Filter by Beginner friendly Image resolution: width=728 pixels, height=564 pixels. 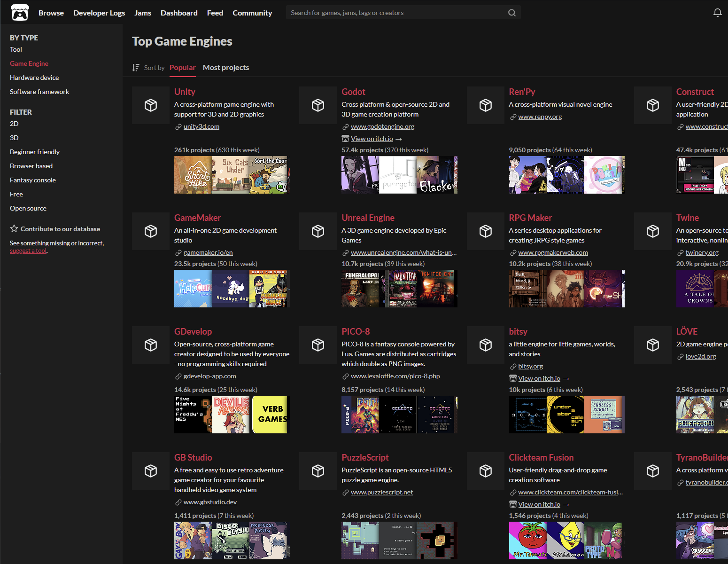click(35, 152)
